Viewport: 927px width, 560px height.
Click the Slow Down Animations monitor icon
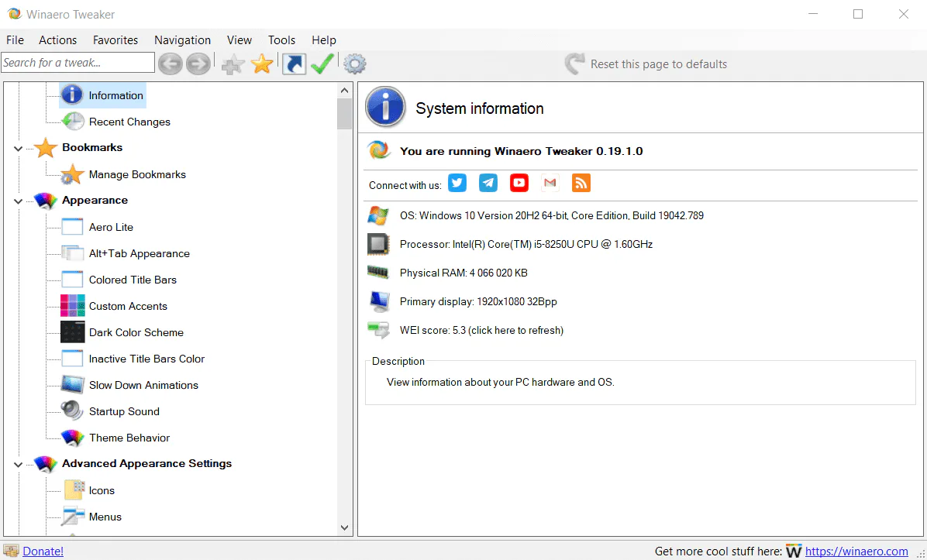tap(73, 384)
